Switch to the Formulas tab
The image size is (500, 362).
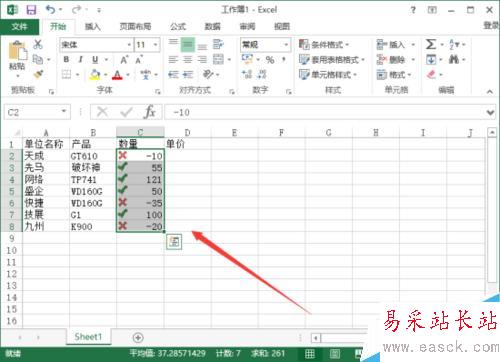tap(178, 27)
